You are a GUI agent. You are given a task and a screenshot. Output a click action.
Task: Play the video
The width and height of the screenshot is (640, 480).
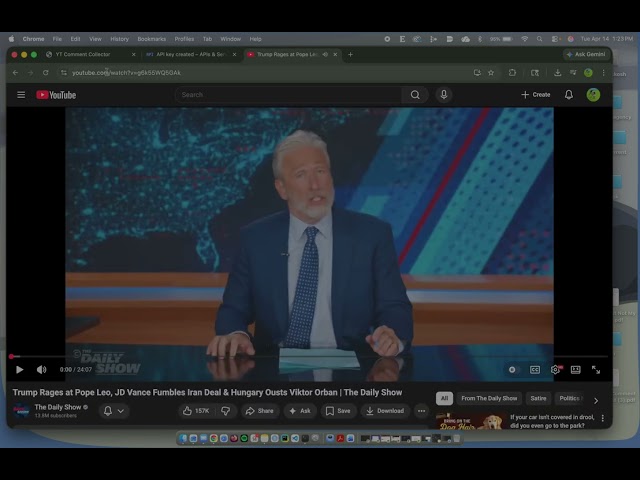(x=19, y=370)
